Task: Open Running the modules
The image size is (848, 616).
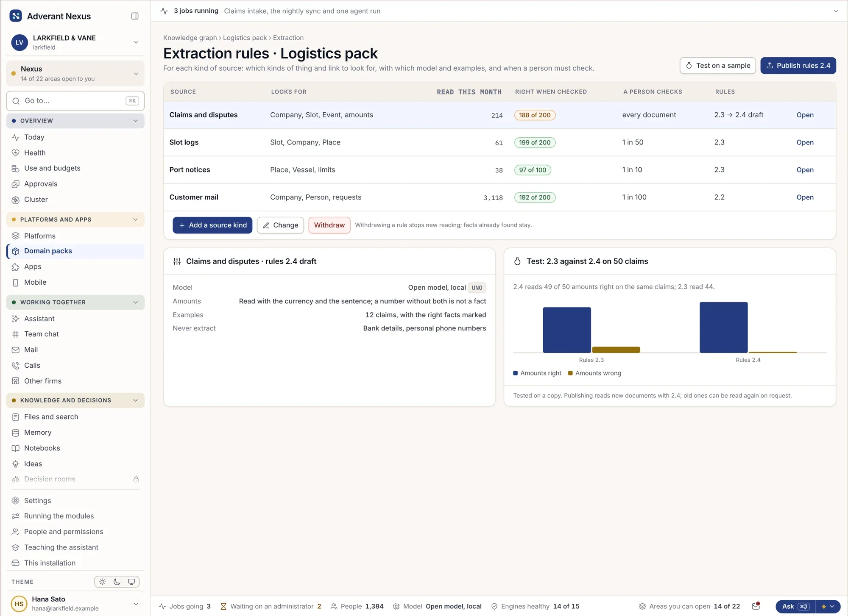Action: pyautogui.click(x=59, y=516)
